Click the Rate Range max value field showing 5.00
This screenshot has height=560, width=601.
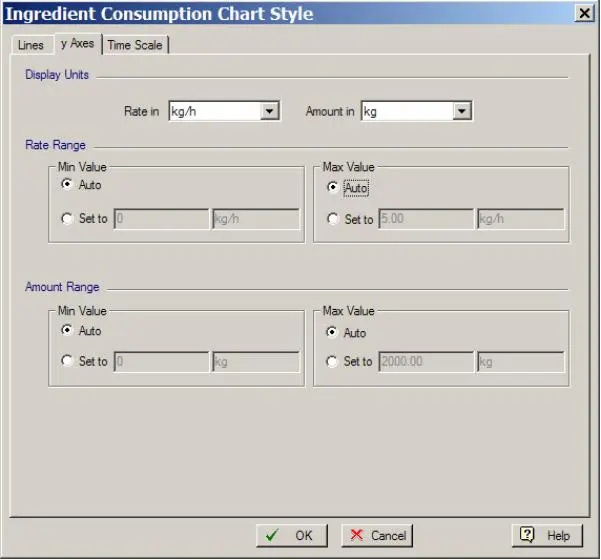425,220
